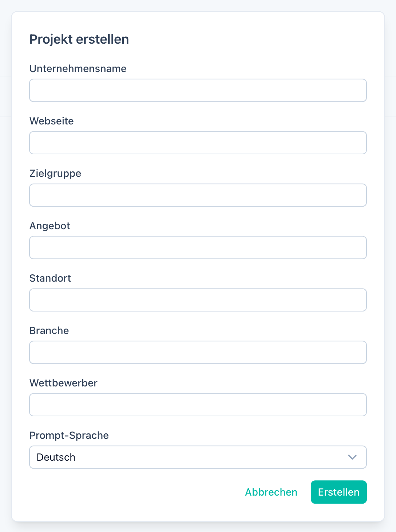Viewport: 396px width, 532px height.
Task: Click the Zielgruppe label
Action: [55, 173]
